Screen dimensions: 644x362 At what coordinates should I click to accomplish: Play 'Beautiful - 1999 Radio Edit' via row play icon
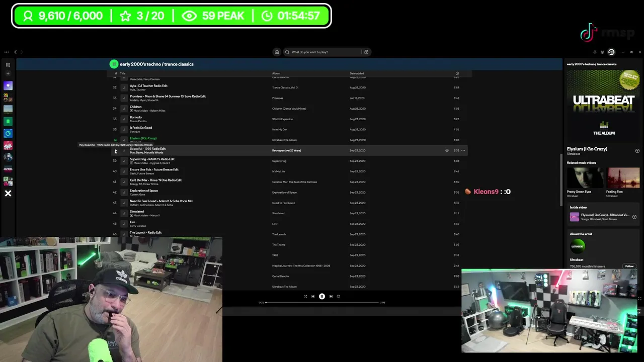[115, 151]
